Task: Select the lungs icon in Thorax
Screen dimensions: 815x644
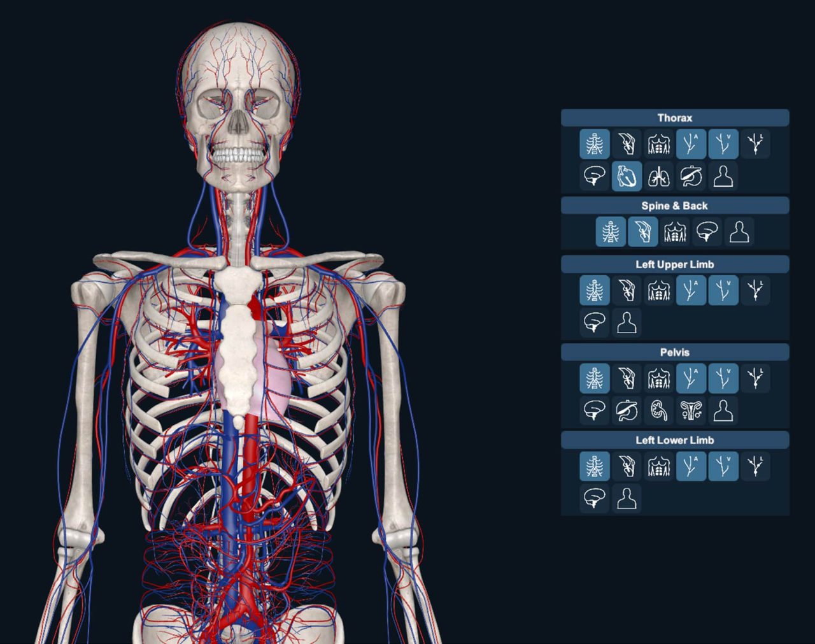Action: pos(660,176)
